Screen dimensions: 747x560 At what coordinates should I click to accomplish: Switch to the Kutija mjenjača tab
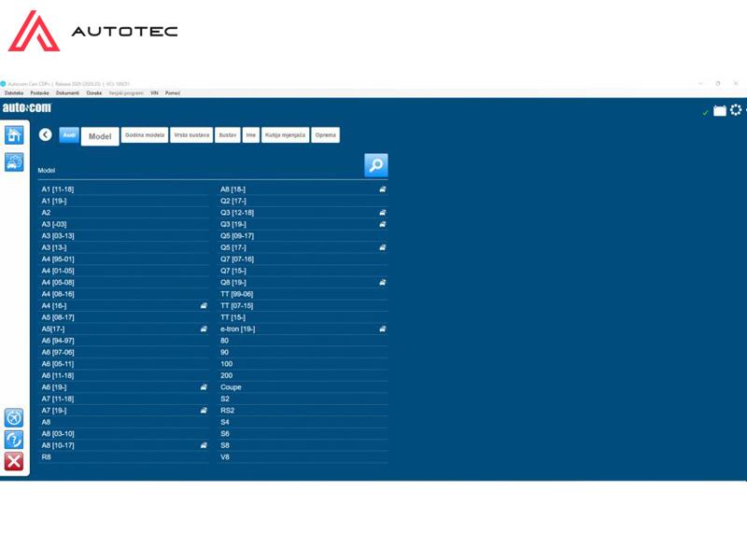tap(285, 135)
